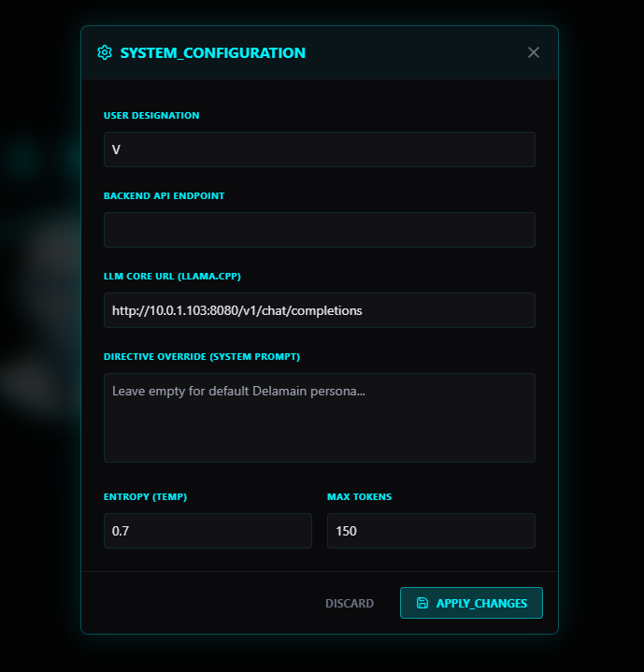
Task: Click the ENTROPY (TEMP) label
Action: click(x=145, y=497)
